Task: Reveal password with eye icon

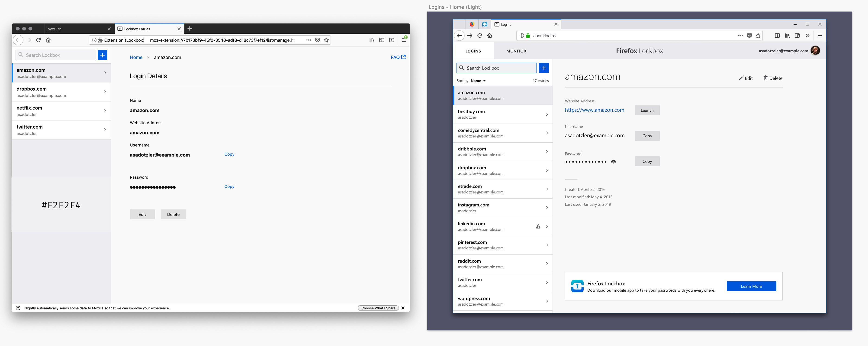Action: (x=613, y=162)
